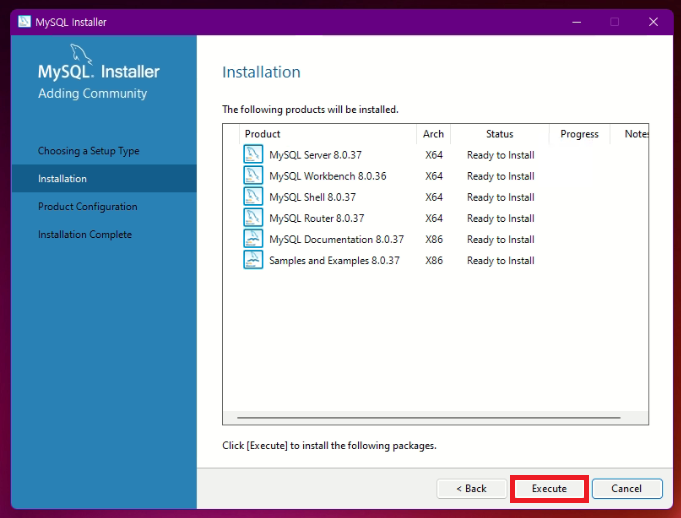The width and height of the screenshot is (681, 518).
Task: Click Ready to Install status for MySQL Shell
Action: click(x=500, y=197)
